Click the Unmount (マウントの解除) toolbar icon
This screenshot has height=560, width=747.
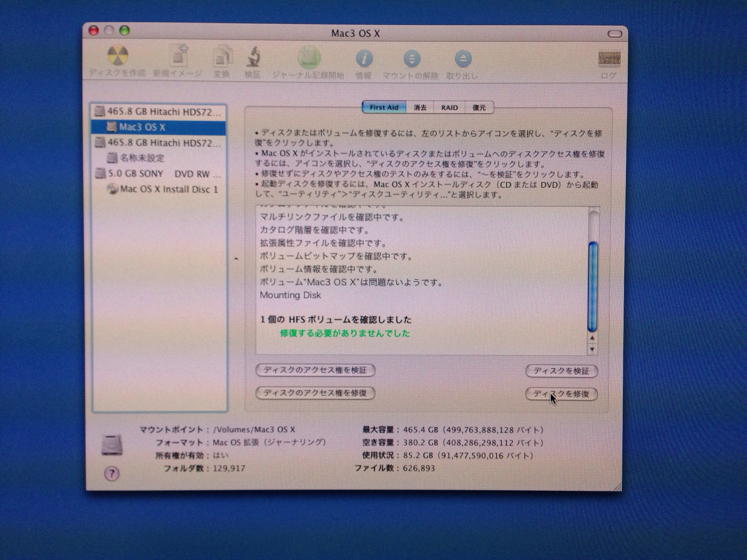(412, 59)
